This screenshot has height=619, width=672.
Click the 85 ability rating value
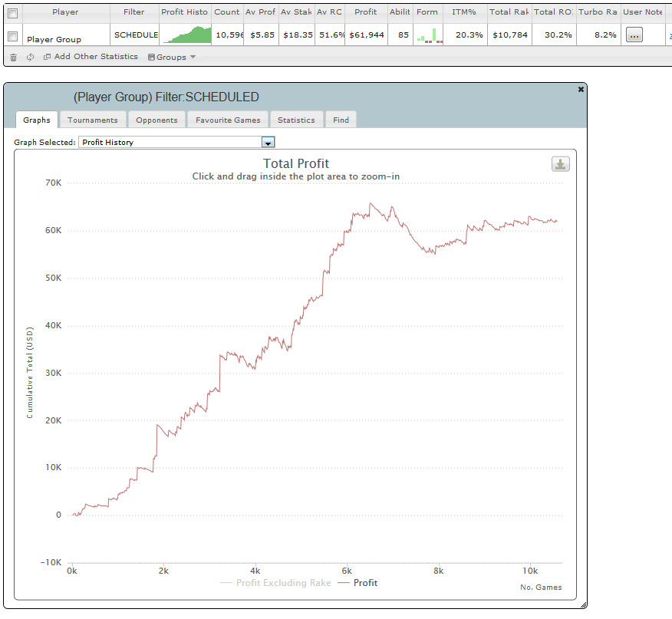pos(404,35)
